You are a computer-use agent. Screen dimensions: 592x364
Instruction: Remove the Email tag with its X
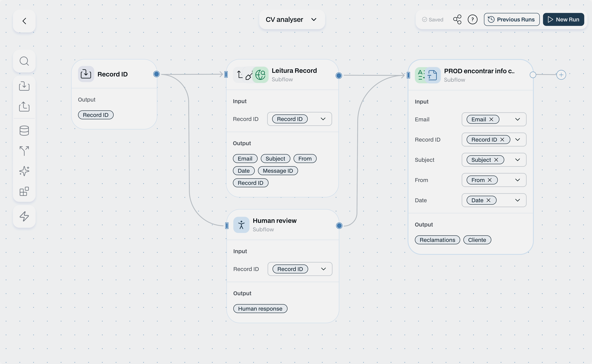tap(491, 119)
